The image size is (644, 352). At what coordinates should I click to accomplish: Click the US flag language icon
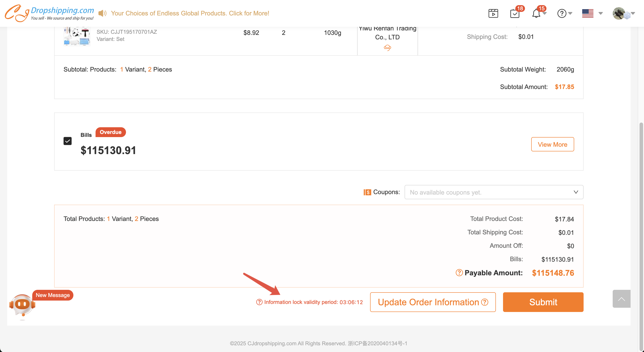588,13
